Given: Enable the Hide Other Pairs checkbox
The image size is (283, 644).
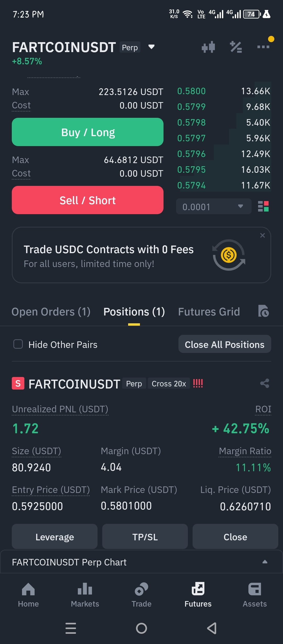Looking at the screenshot, I should 18,344.
